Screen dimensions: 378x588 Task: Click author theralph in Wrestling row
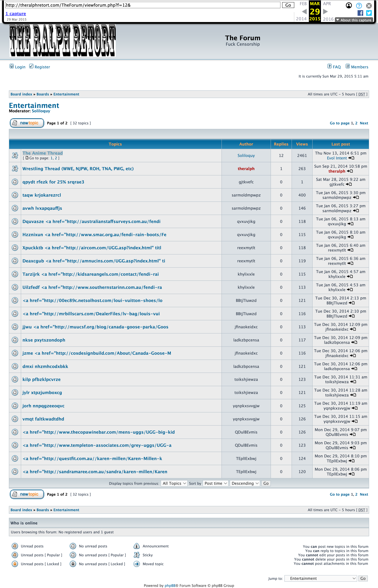(x=246, y=169)
